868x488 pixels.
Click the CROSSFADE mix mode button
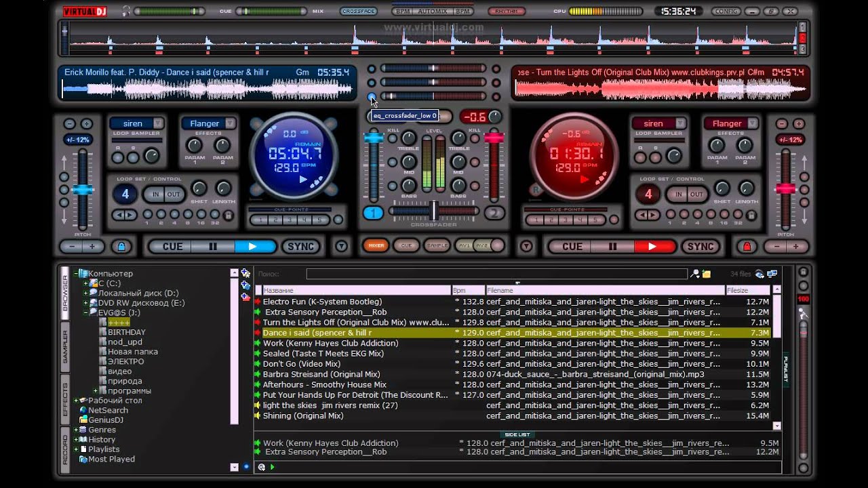(x=359, y=12)
